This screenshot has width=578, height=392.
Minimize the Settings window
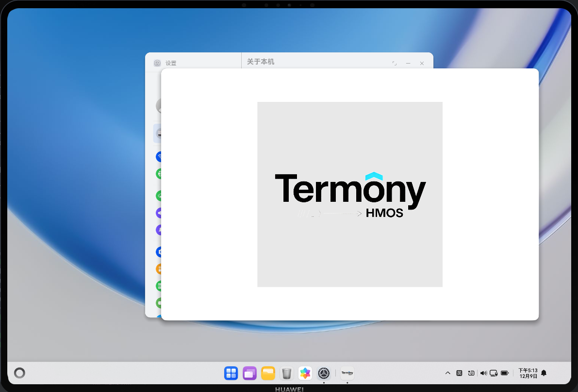pyautogui.click(x=408, y=64)
